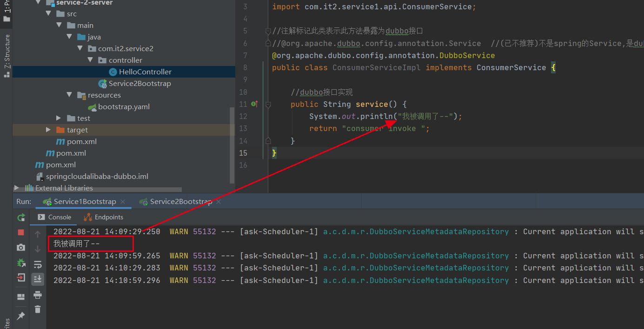Click the blue java source folder icon
644x329 pixels.
81,37
